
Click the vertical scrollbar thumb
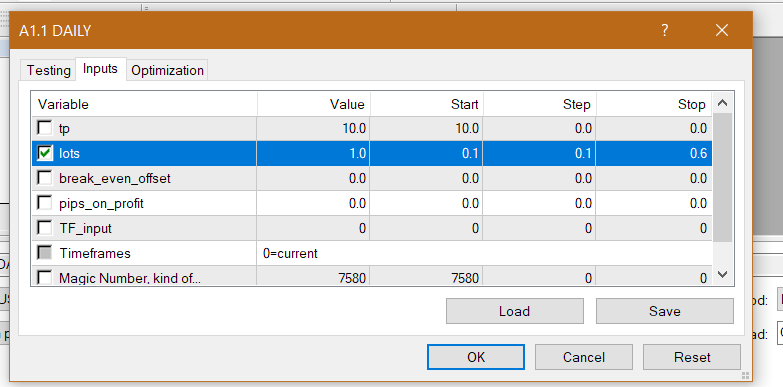[x=722, y=178]
